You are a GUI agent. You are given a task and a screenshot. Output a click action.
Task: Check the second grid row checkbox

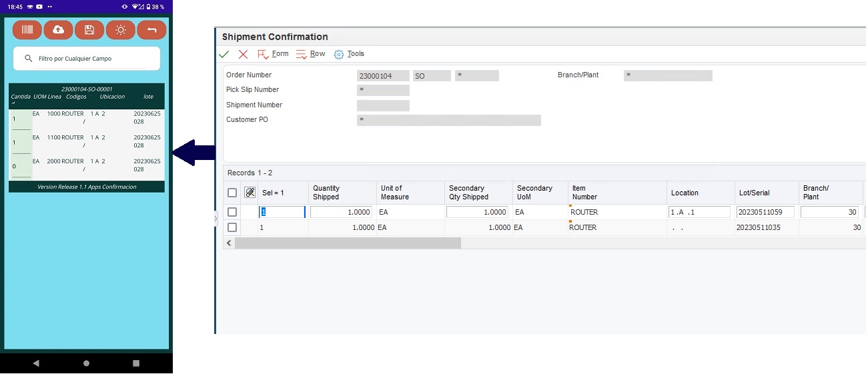pyautogui.click(x=232, y=227)
